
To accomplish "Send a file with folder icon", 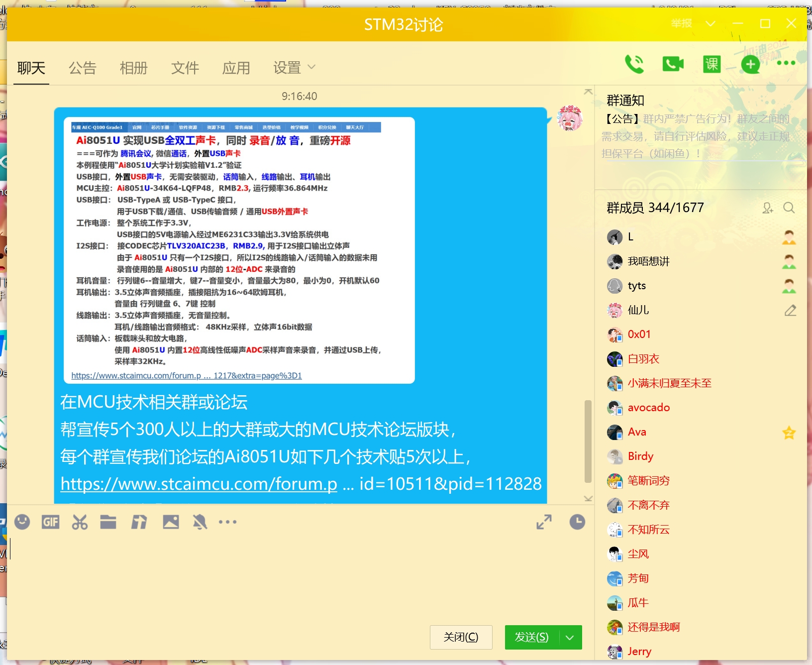I will tap(108, 522).
